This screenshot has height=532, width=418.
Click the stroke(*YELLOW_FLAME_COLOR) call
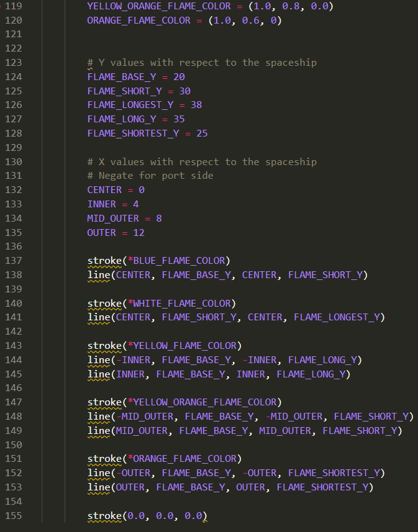[165, 346]
